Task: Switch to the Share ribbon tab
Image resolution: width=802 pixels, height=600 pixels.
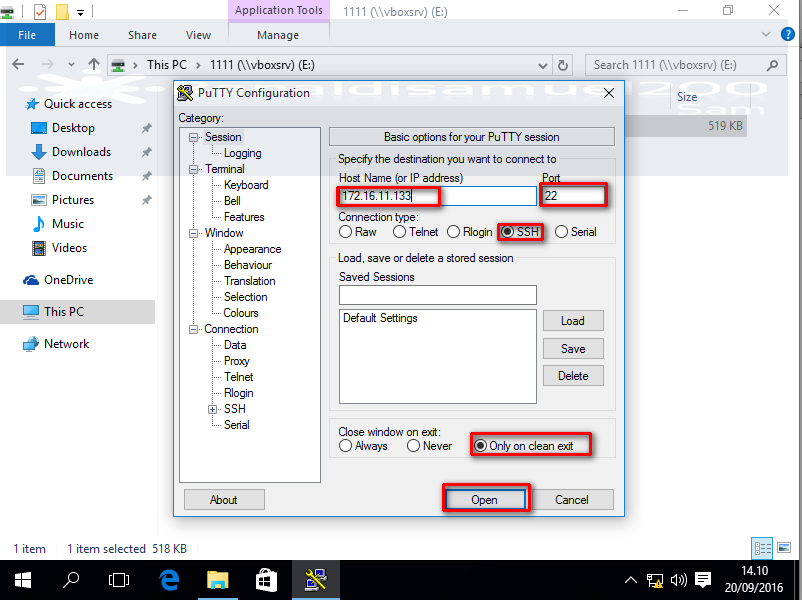Action: coord(142,35)
